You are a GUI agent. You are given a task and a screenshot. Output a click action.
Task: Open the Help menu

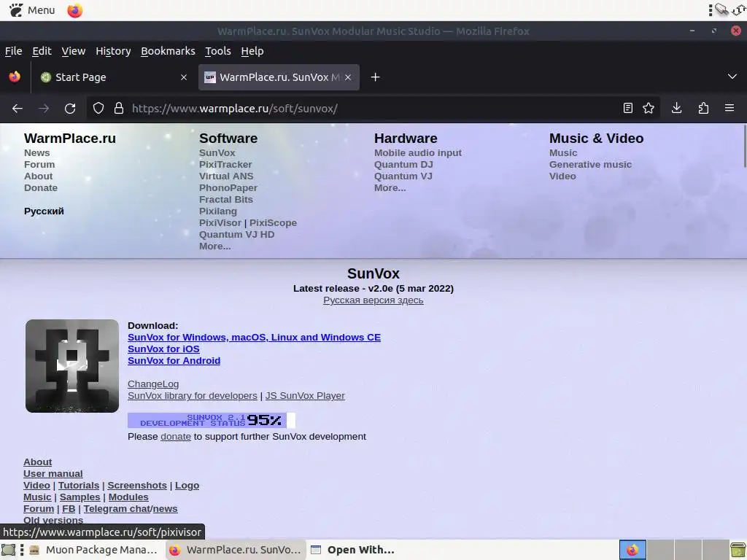coord(252,51)
